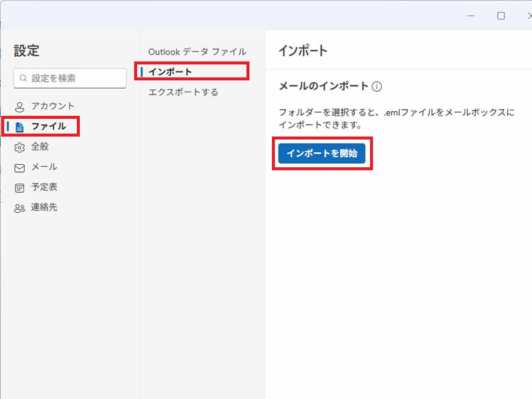This screenshot has width=532, height=399.
Task: Minimize the settings window
Action: coord(471,16)
